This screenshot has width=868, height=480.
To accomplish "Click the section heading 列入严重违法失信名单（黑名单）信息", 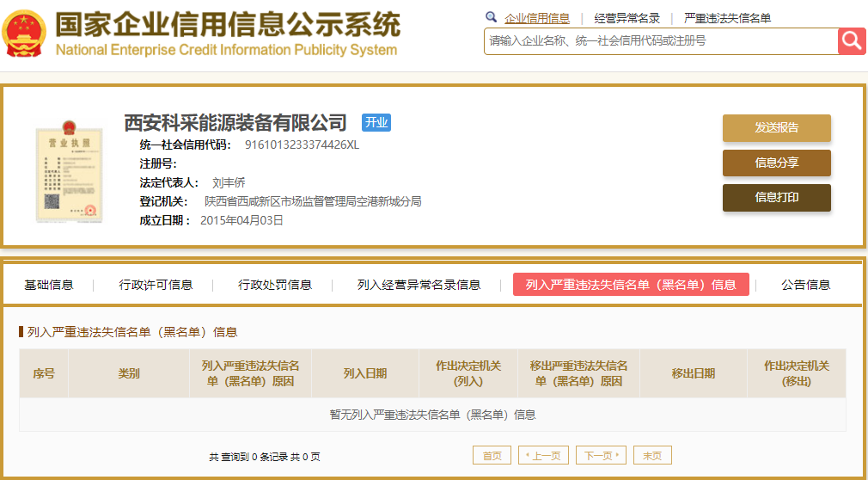I will (x=132, y=333).
